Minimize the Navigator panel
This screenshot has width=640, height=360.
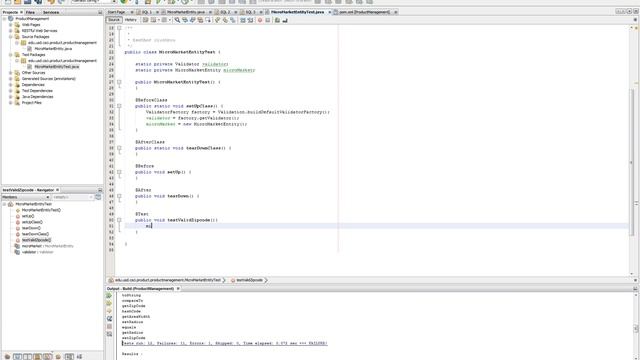click(x=100, y=190)
